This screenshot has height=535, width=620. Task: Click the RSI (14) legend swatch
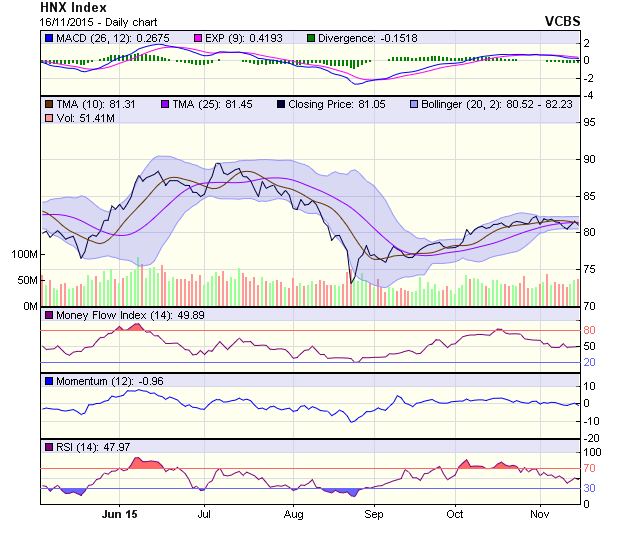tap(49, 446)
